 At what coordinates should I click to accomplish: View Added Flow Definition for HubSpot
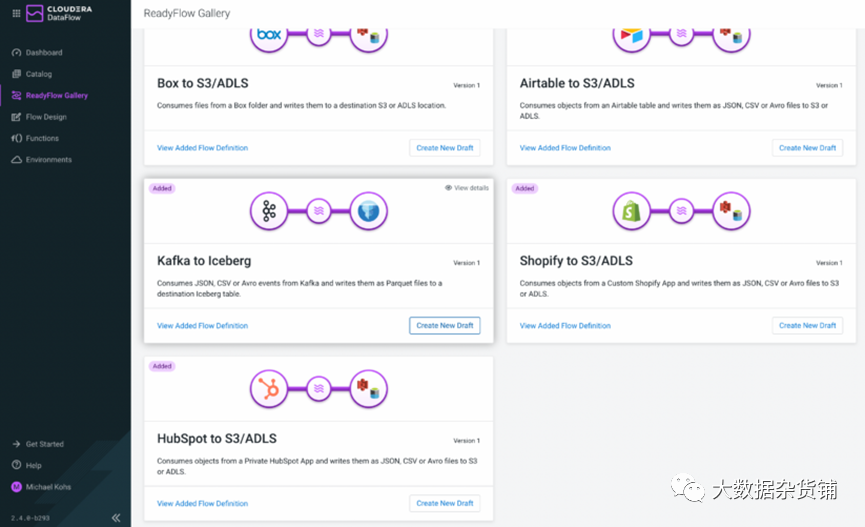click(202, 504)
